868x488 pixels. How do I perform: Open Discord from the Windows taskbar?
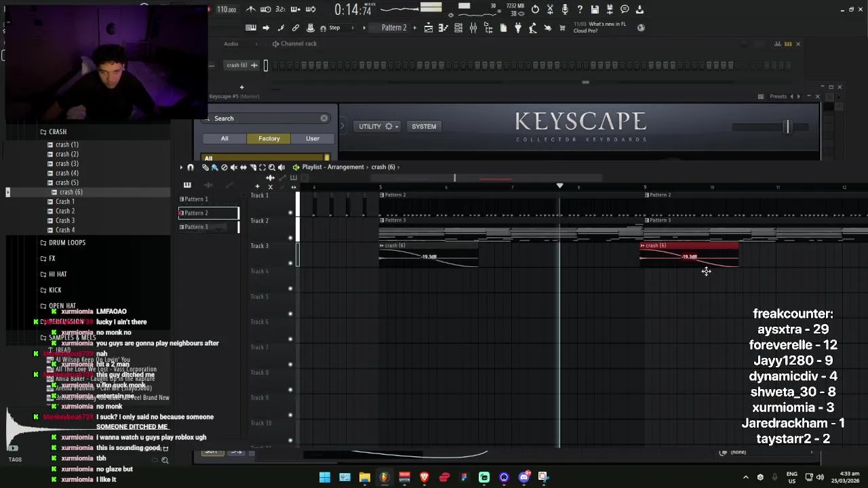pyautogui.click(x=524, y=477)
